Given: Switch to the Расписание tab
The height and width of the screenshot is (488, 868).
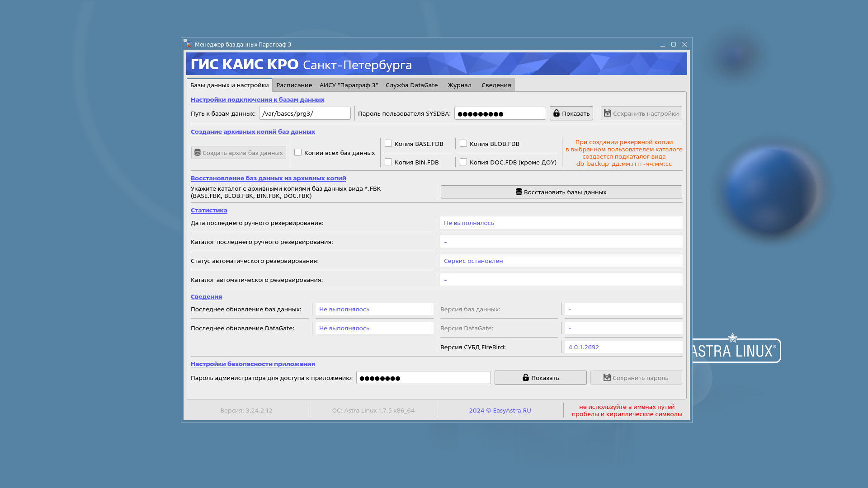Looking at the screenshot, I should click(294, 85).
